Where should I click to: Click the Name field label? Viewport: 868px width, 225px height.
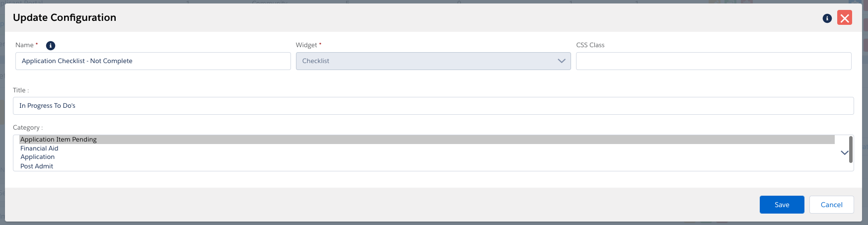(x=24, y=45)
